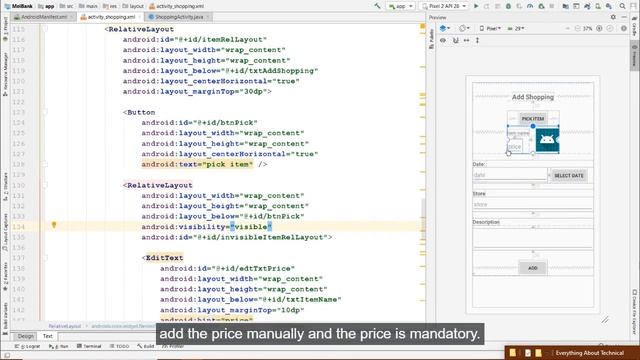Open Preview panel settings gear
The width and height of the screenshot is (640, 360).
point(613,17)
